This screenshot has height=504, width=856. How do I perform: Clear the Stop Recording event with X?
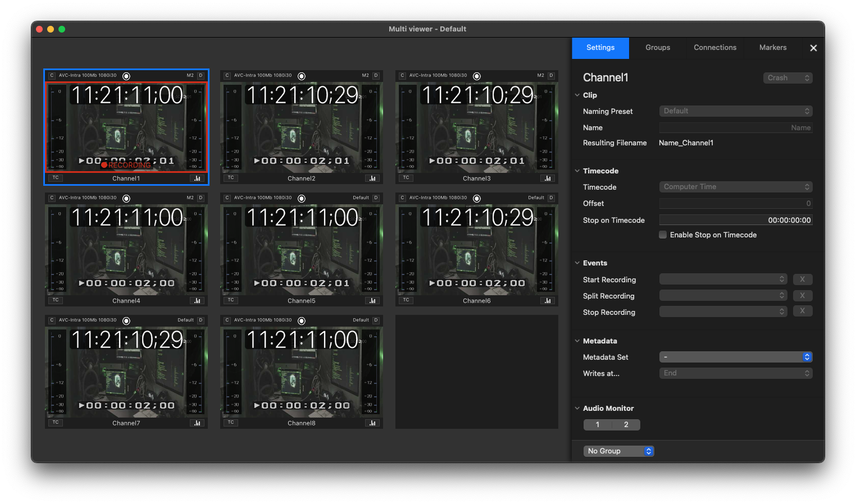point(803,311)
